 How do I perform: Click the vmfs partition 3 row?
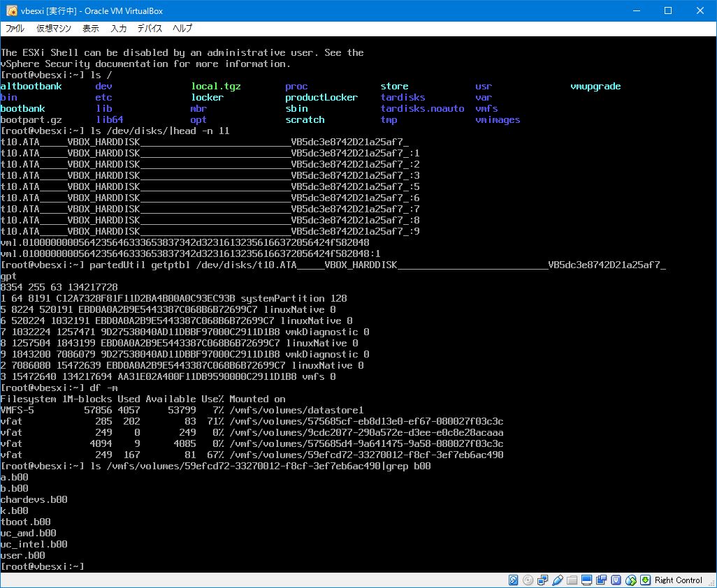[168, 376]
